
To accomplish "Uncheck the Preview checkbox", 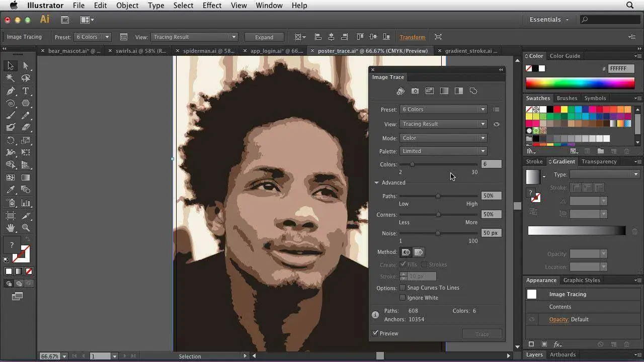I will pos(375,333).
